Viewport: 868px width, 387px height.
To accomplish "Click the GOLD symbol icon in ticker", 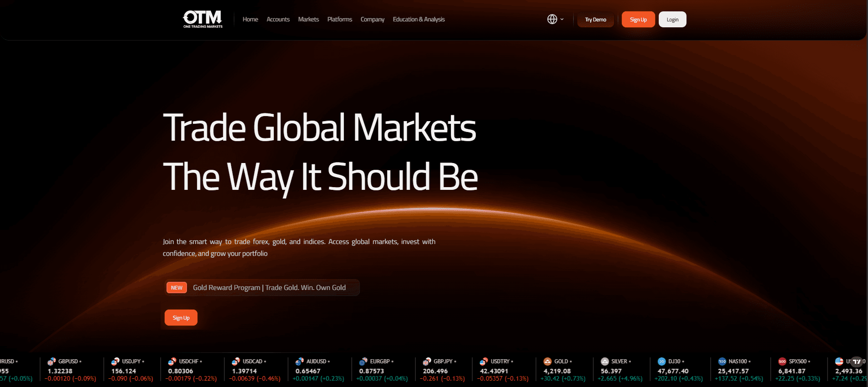I will [x=548, y=362].
